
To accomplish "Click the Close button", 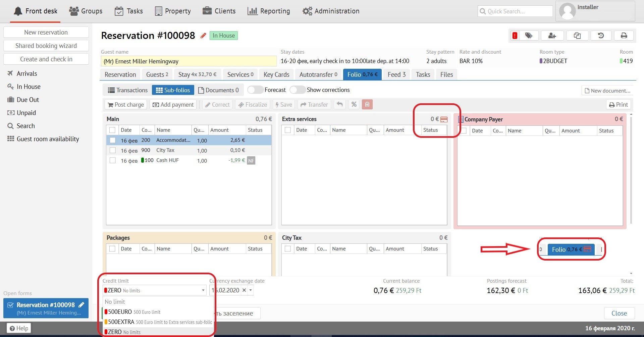I will tap(619, 313).
